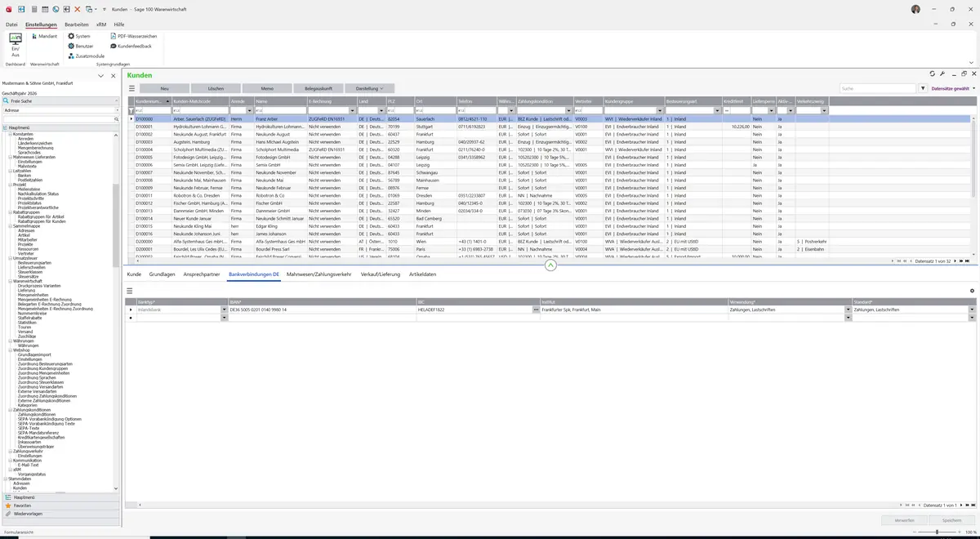Click the Sage logo icon in title bar

coord(7,8)
